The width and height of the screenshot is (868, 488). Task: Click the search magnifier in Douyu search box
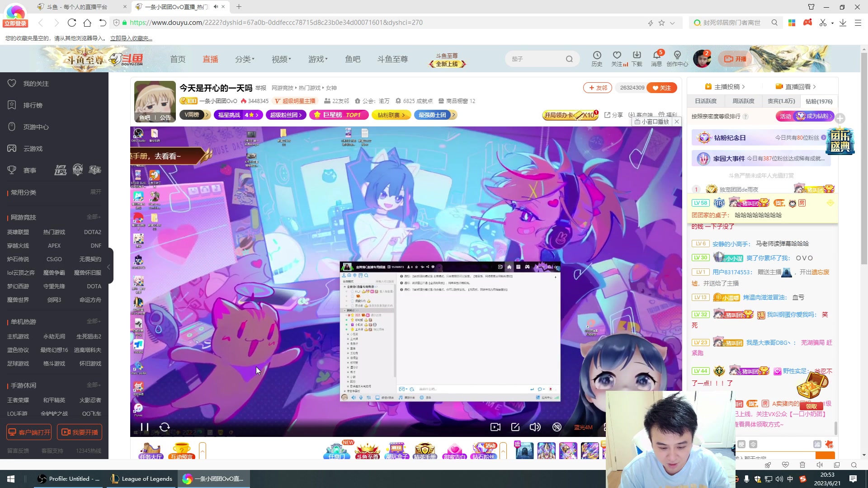tap(569, 59)
